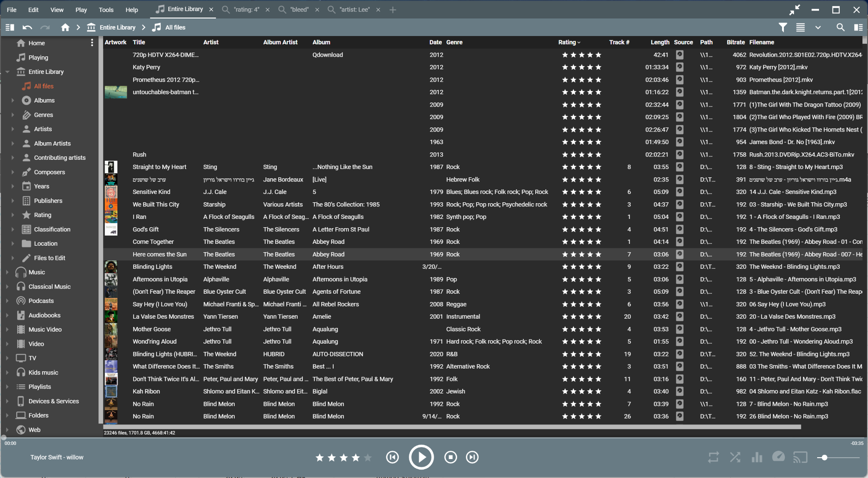Skip to the next track
Viewport: 868px width, 478px height.
pyautogui.click(x=472, y=457)
